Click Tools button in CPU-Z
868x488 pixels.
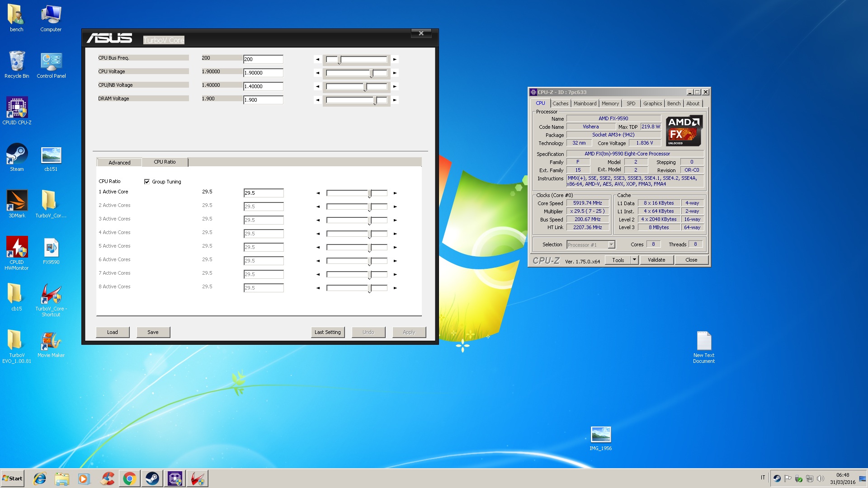[618, 260]
